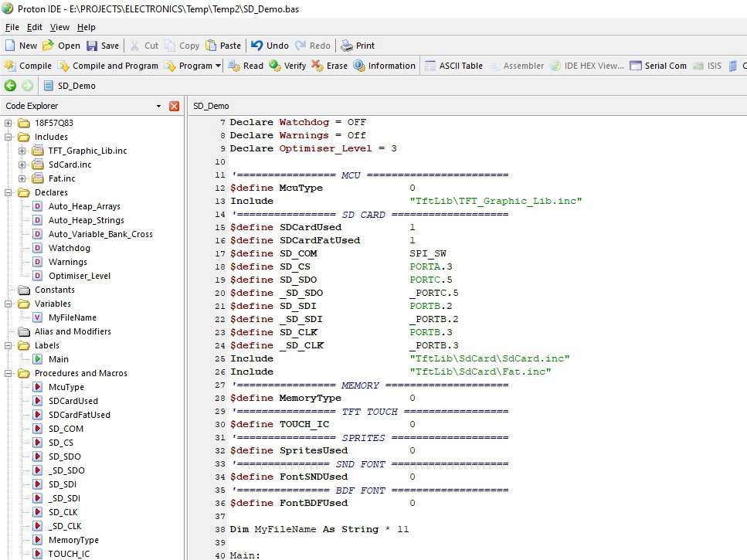747x560 pixels.
Task: Collapse the Declares tree node
Action: (8, 192)
